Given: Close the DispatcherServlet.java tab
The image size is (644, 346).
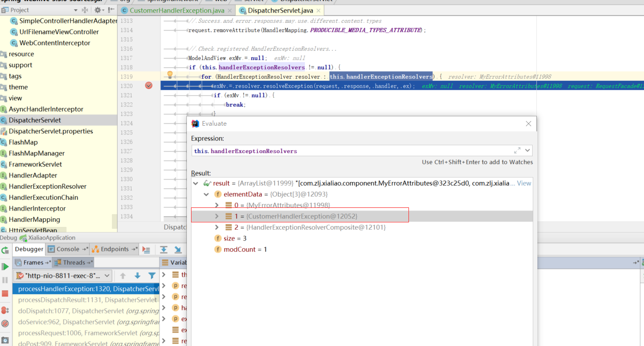Looking at the screenshot, I should pyautogui.click(x=318, y=10).
